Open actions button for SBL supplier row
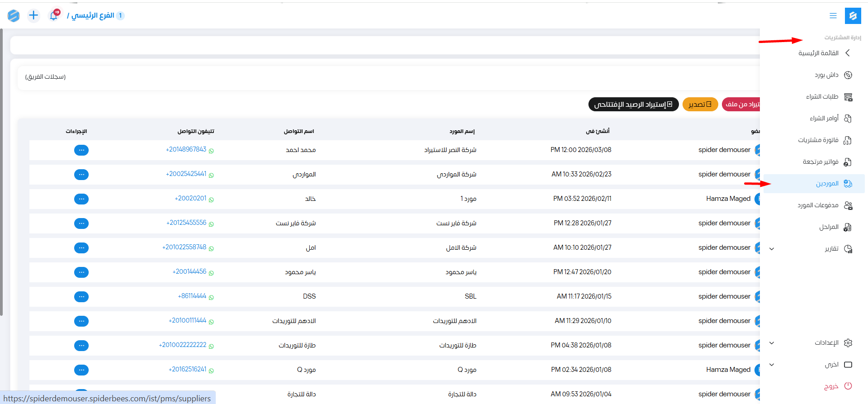868x404 pixels. [x=81, y=297]
